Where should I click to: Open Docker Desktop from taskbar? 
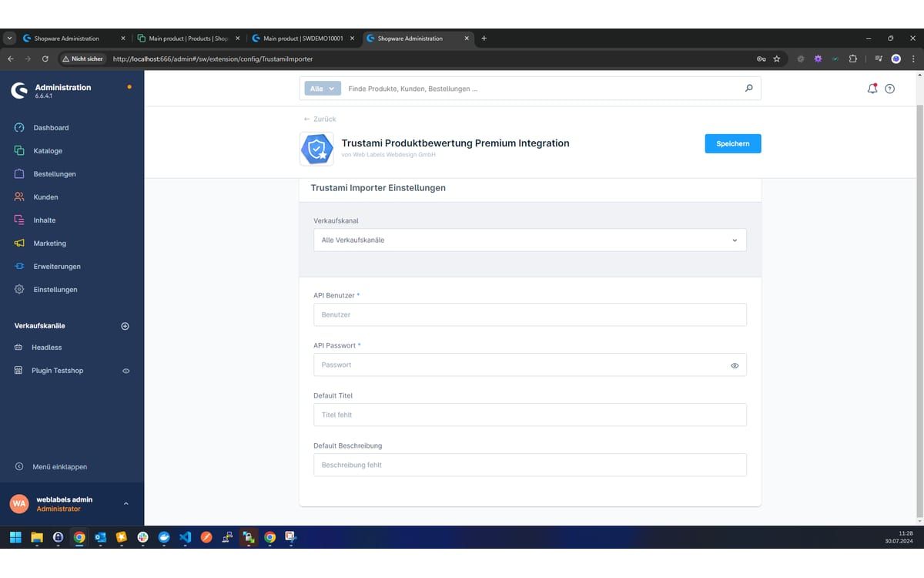(x=163, y=537)
